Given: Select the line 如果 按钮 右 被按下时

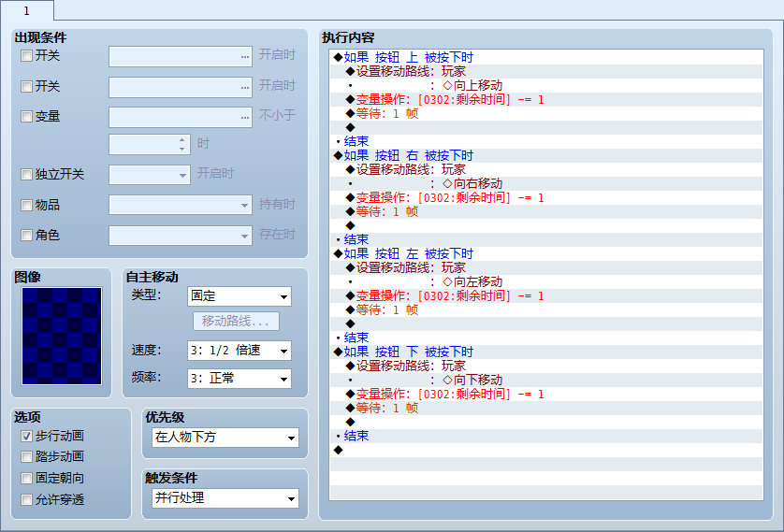Looking at the screenshot, I should [x=546, y=155].
